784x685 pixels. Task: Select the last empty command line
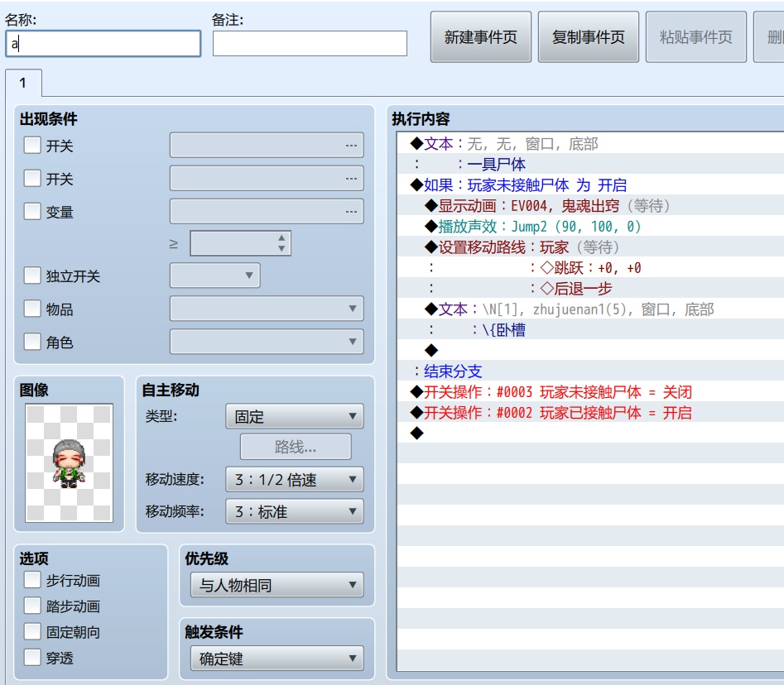[590, 434]
